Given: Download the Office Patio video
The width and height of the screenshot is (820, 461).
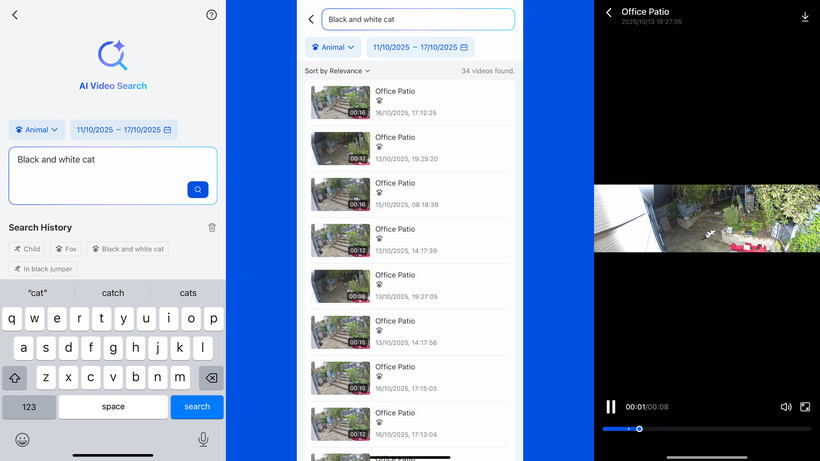Looking at the screenshot, I should pos(805,17).
